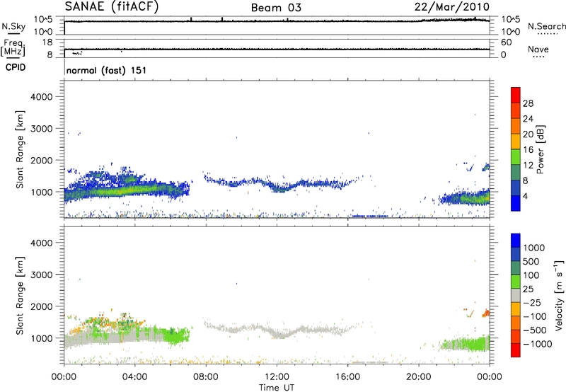Click the green velocity echo patch near 23:00
566x392 pixels.
(466, 344)
